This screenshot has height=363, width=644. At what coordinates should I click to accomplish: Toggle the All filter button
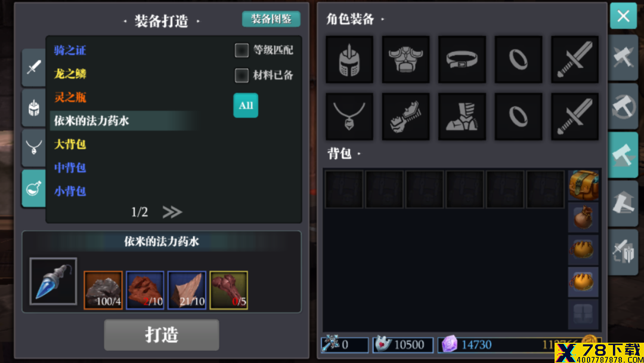(x=246, y=105)
